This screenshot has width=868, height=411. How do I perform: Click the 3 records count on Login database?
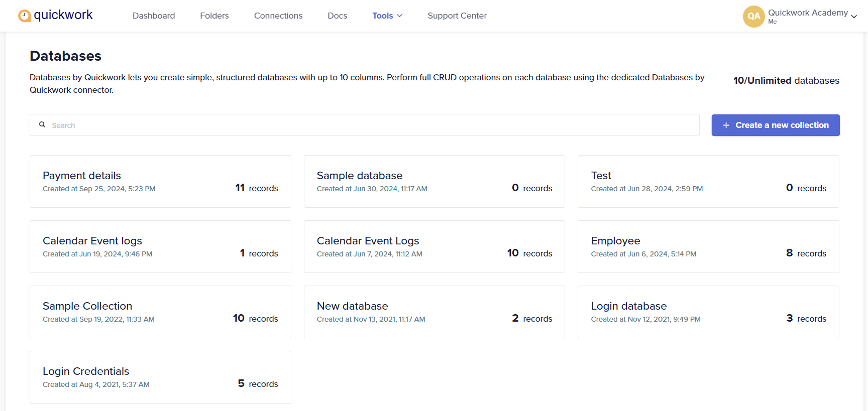pyautogui.click(x=806, y=319)
